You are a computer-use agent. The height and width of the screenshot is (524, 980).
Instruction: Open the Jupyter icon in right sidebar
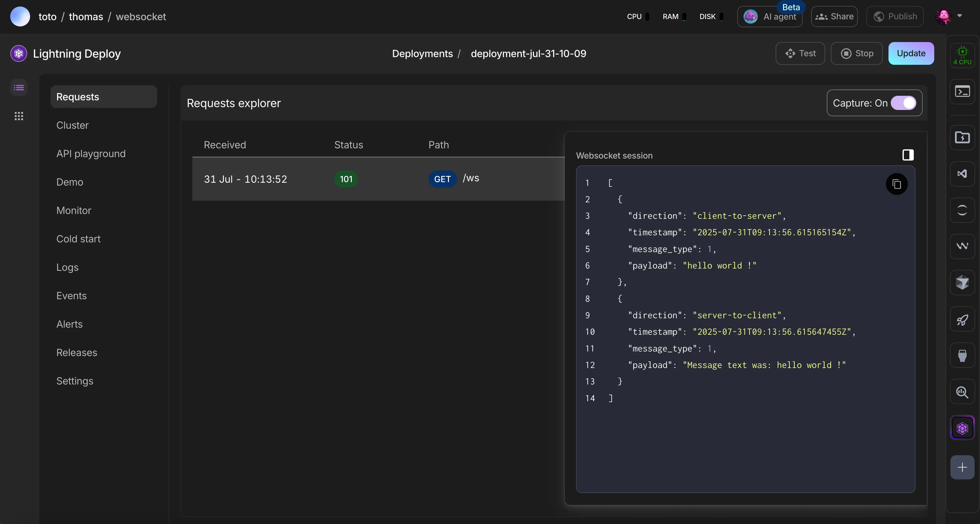(962, 210)
